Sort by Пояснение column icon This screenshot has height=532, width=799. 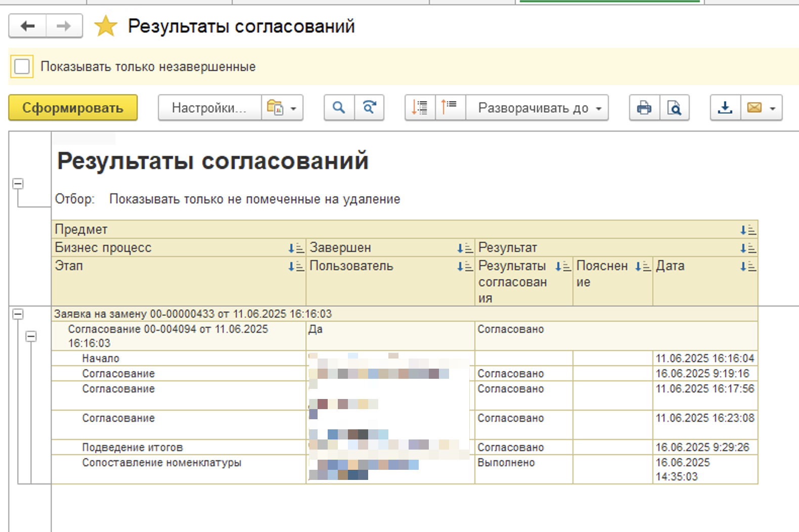(643, 267)
